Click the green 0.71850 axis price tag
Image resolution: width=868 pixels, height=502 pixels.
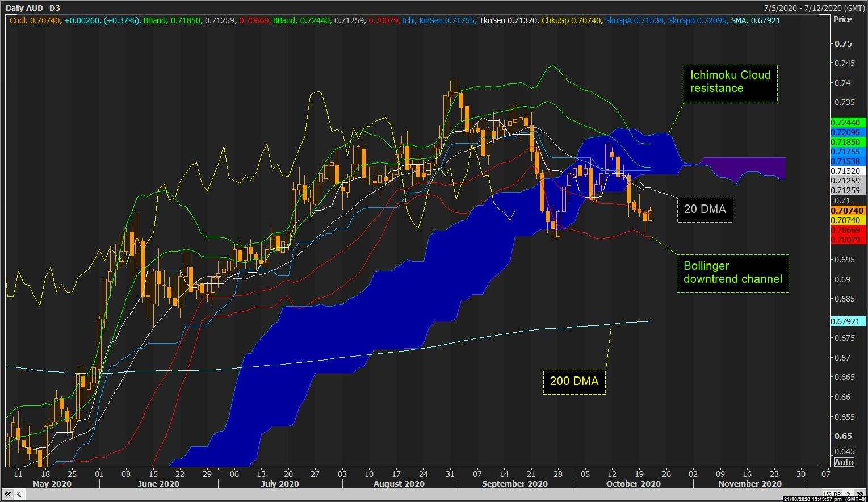848,142
